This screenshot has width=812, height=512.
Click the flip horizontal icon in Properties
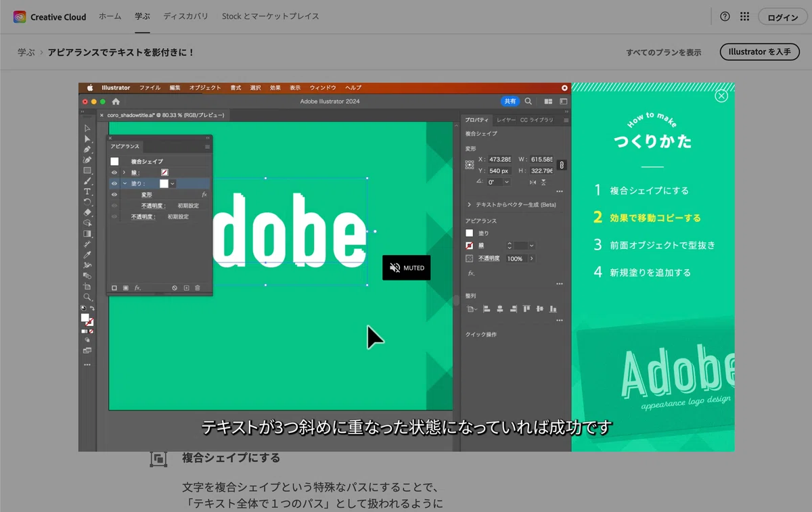(x=533, y=182)
